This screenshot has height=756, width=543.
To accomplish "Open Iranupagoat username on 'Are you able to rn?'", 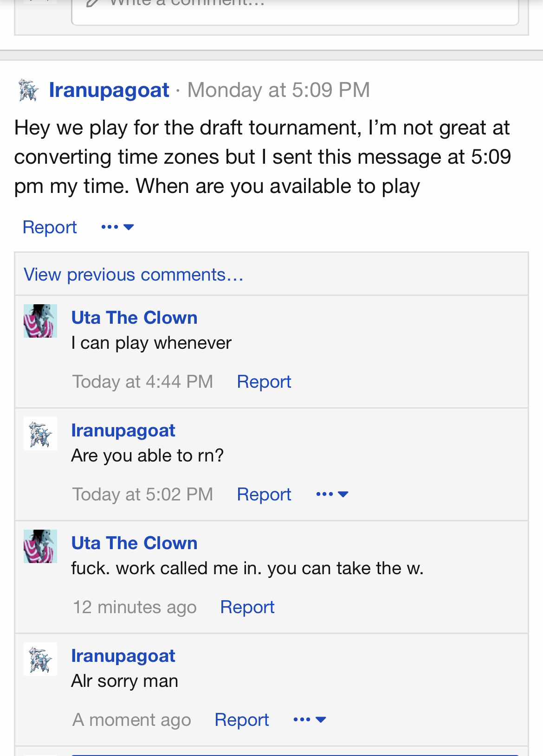I will 123,430.
